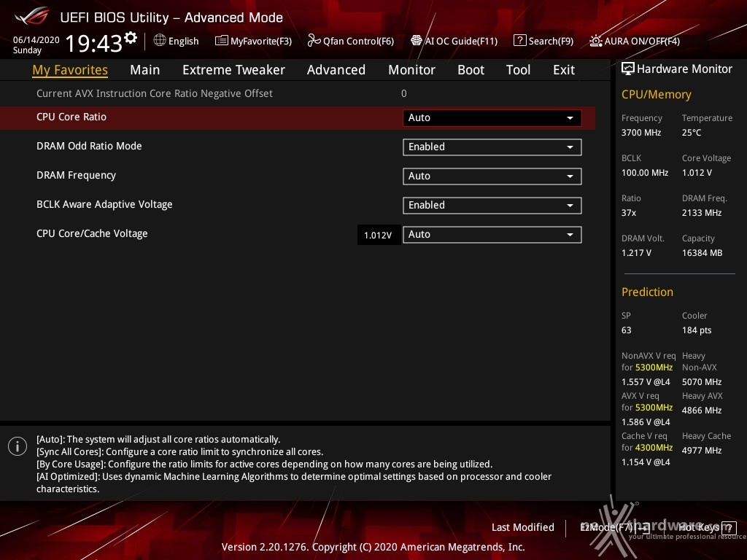Click the Last Modified button
Image resolution: width=747 pixels, height=560 pixels.
pos(522,528)
